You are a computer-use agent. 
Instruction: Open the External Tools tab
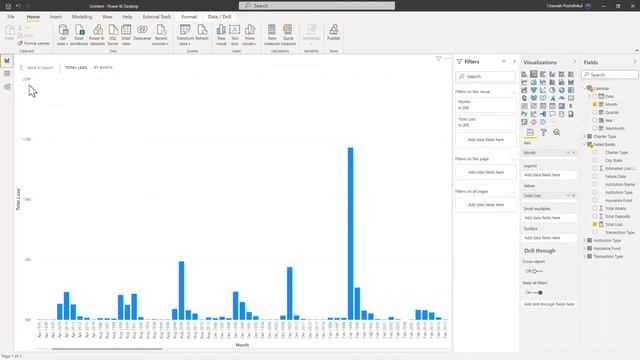point(157,17)
